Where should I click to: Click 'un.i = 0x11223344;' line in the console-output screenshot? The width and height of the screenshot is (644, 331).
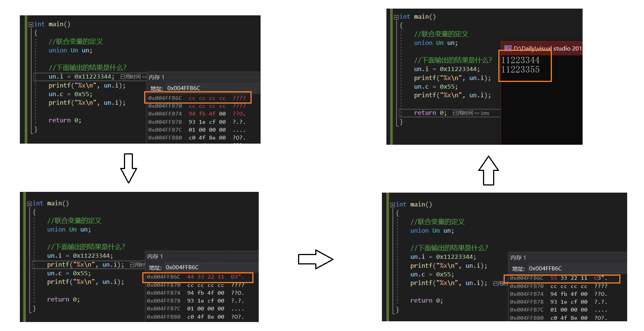pyautogui.click(x=447, y=69)
